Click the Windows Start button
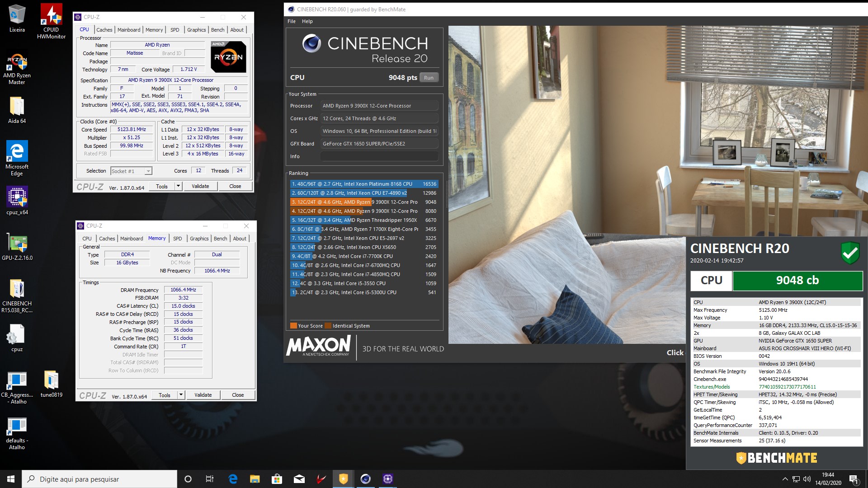The width and height of the screenshot is (868, 488). point(11,479)
